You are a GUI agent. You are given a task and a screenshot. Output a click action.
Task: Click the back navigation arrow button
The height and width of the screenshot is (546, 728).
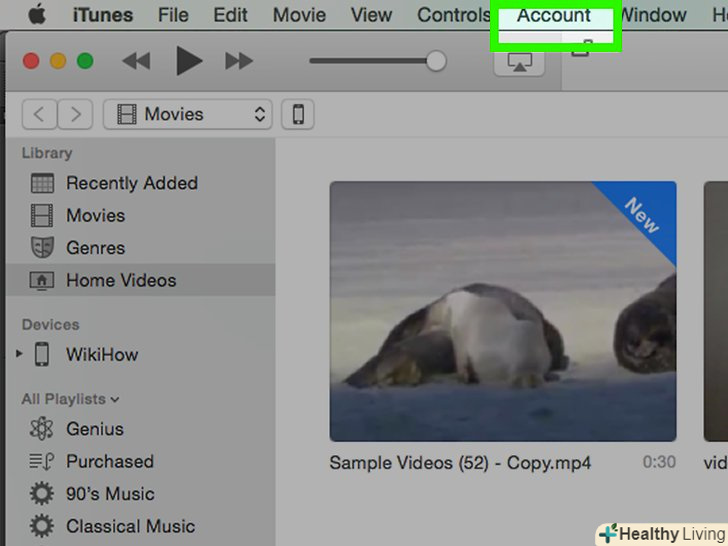click(x=39, y=114)
